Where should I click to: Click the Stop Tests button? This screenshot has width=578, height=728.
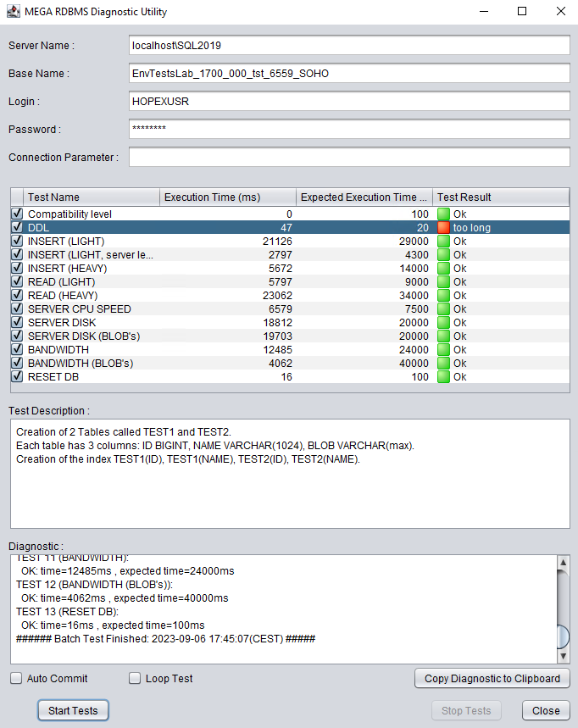(x=466, y=710)
